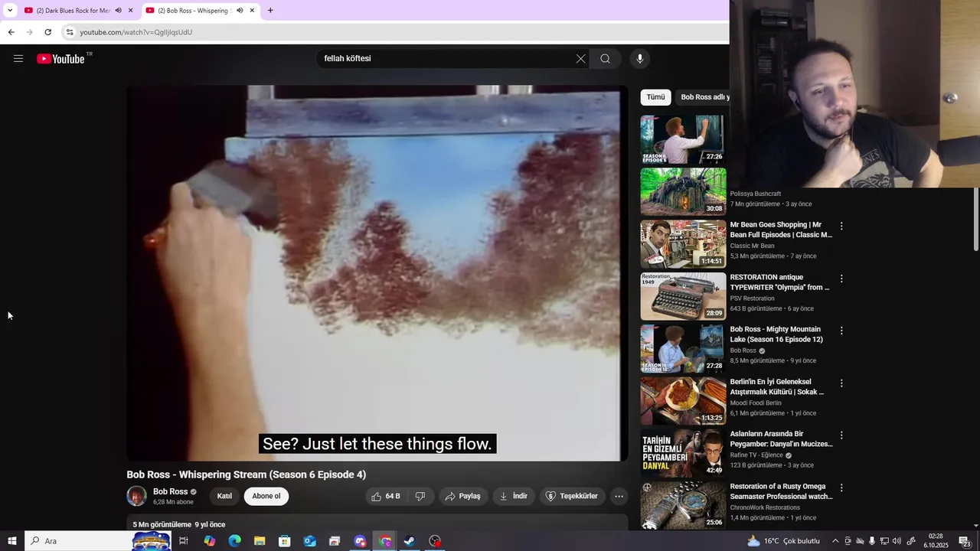The width and height of the screenshot is (980, 551).
Task: Open the ChronoWork Restorations channel link
Action: (x=765, y=507)
